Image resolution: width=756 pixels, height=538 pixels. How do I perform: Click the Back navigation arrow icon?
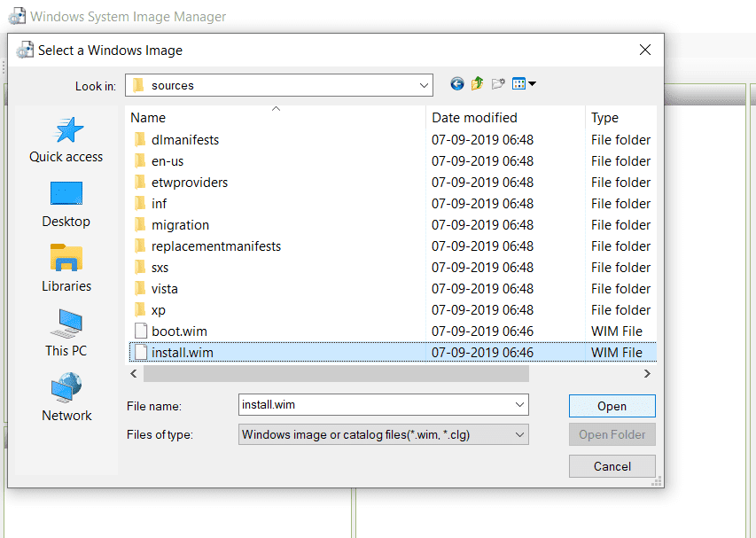click(x=457, y=84)
